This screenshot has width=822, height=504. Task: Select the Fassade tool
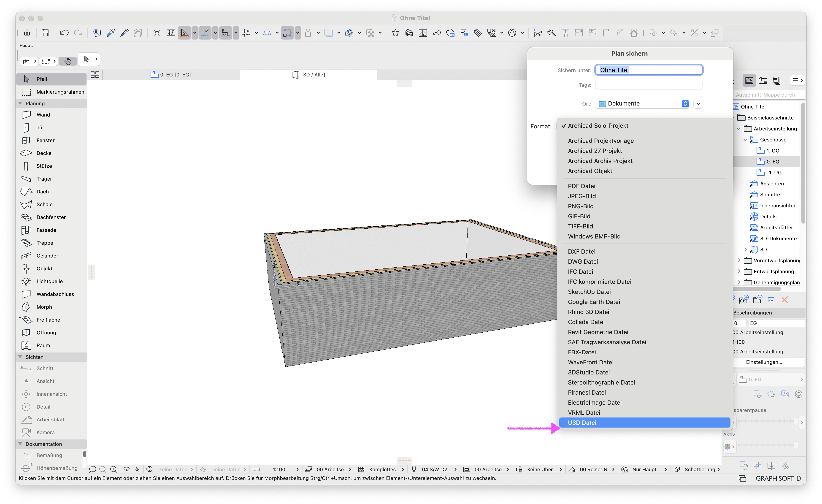pyautogui.click(x=51, y=230)
